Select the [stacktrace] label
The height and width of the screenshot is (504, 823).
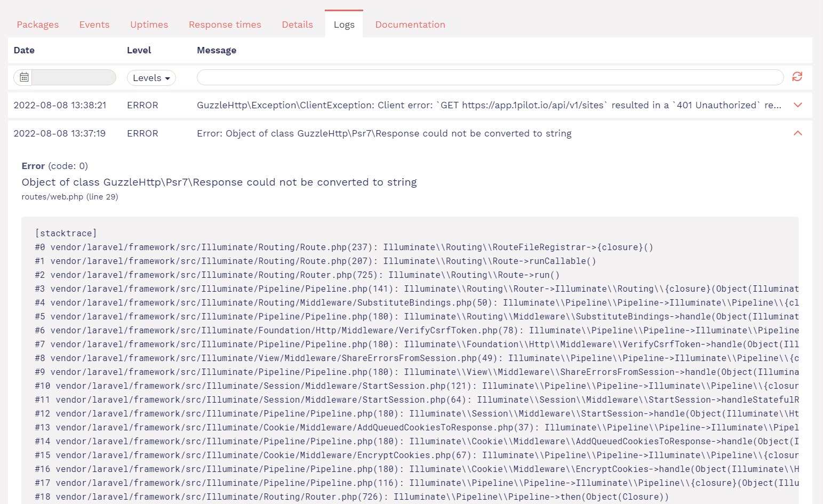[66, 233]
